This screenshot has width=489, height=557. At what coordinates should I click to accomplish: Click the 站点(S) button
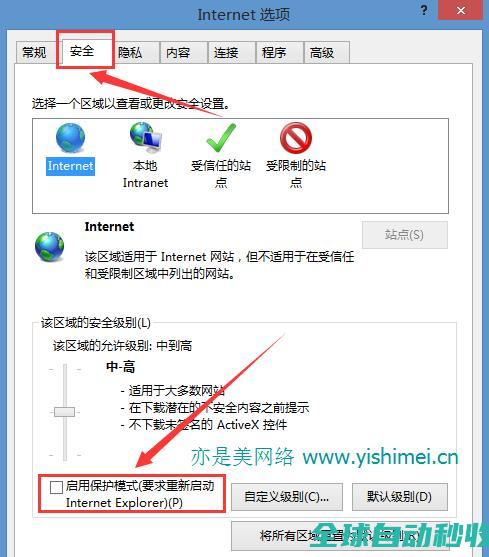coord(404,235)
